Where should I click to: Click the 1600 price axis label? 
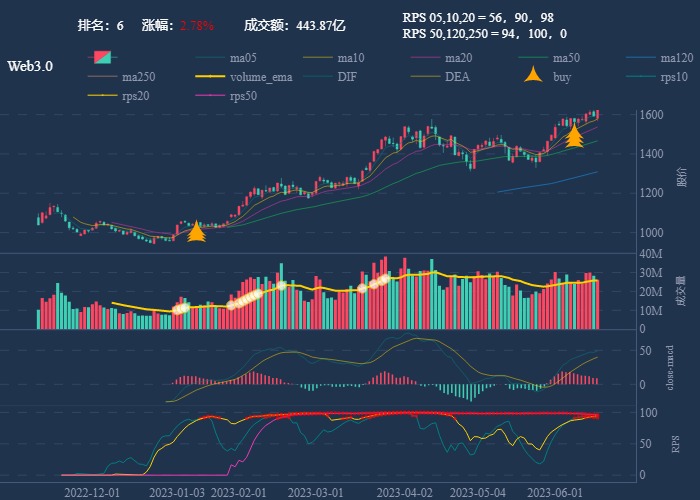[x=652, y=116]
